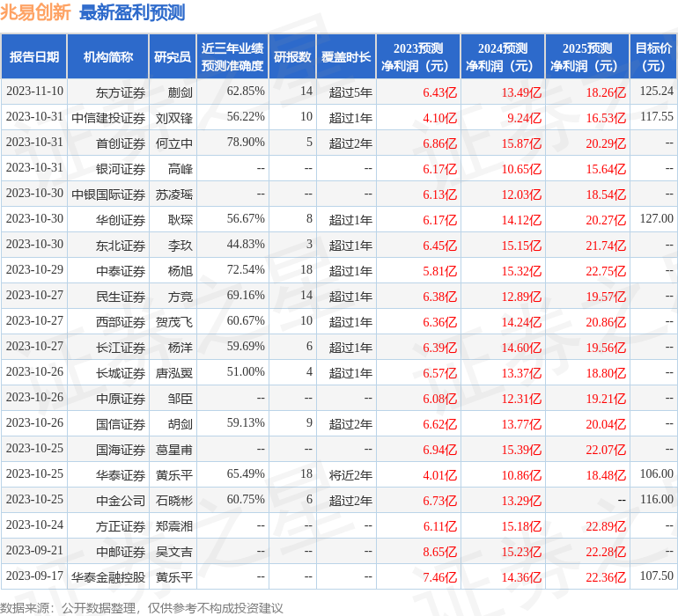The width and height of the screenshot is (678, 616).
Task: Select the 华泰金融控股 institution cell
Action: click(x=108, y=576)
